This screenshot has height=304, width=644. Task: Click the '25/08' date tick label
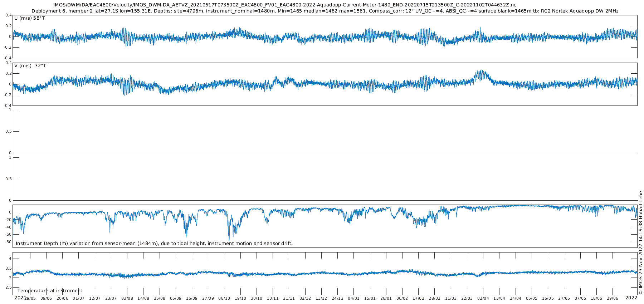point(160,298)
